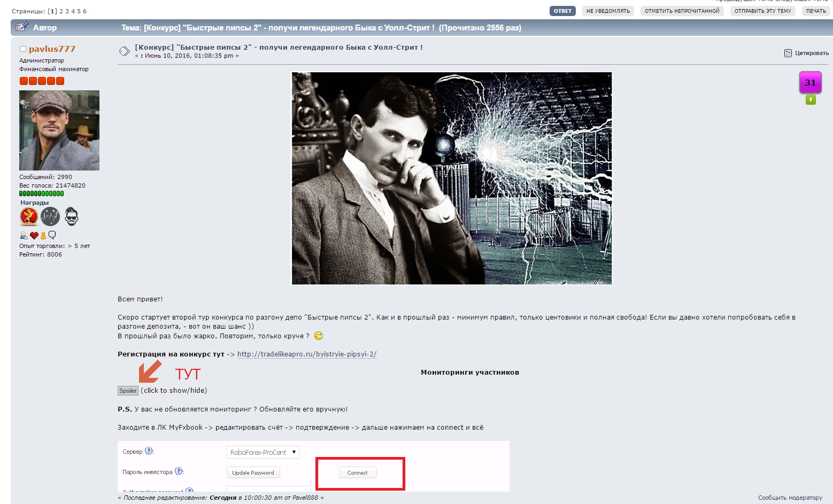
Task: Click the pavlus777 avatar photo
Action: click(x=59, y=130)
